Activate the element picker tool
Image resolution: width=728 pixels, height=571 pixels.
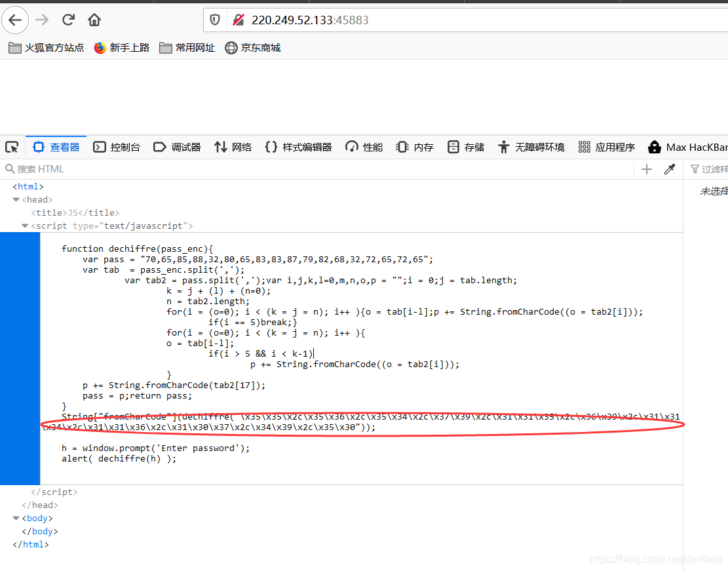coord(12,148)
